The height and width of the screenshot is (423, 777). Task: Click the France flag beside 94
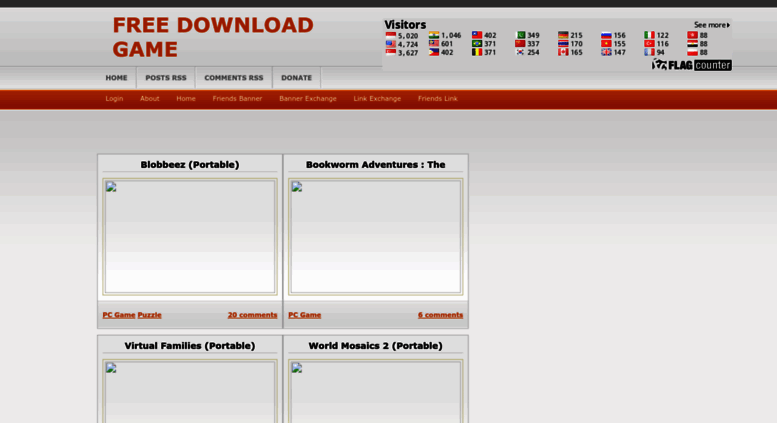(x=649, y=52)
